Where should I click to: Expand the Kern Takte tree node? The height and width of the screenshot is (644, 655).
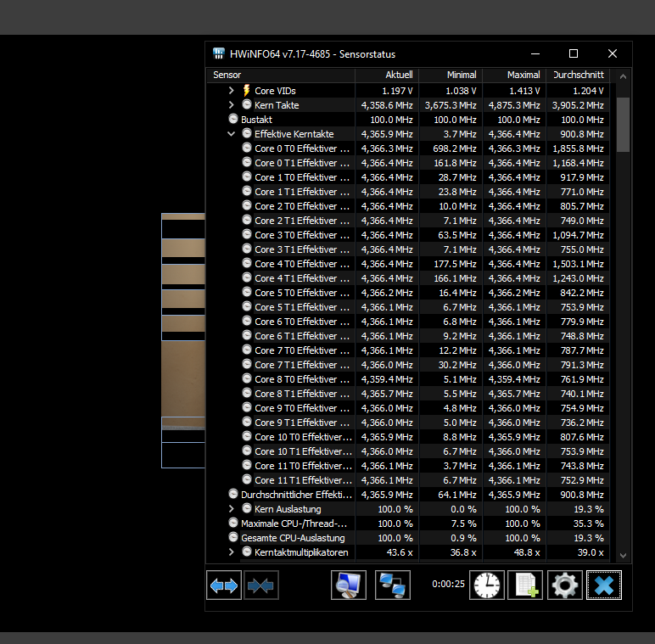tap(232, 105)
